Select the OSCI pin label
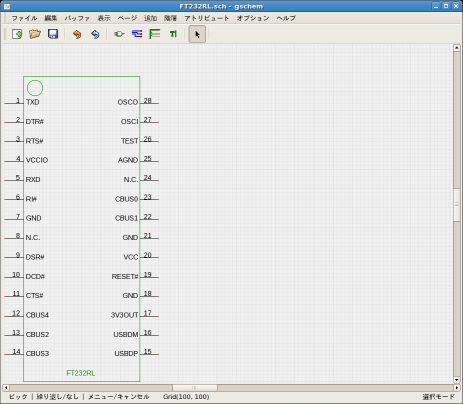 click(129, 122)
